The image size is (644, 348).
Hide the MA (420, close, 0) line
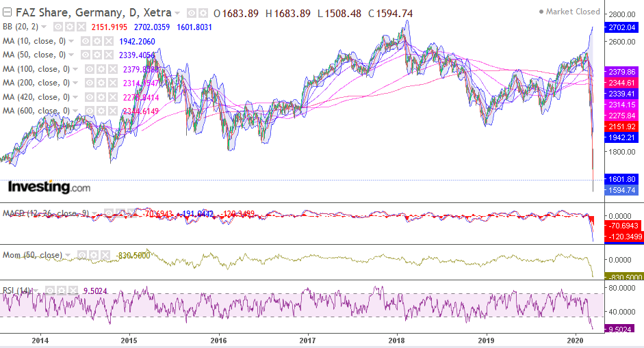pyautogui.click(x=90, y=97)
